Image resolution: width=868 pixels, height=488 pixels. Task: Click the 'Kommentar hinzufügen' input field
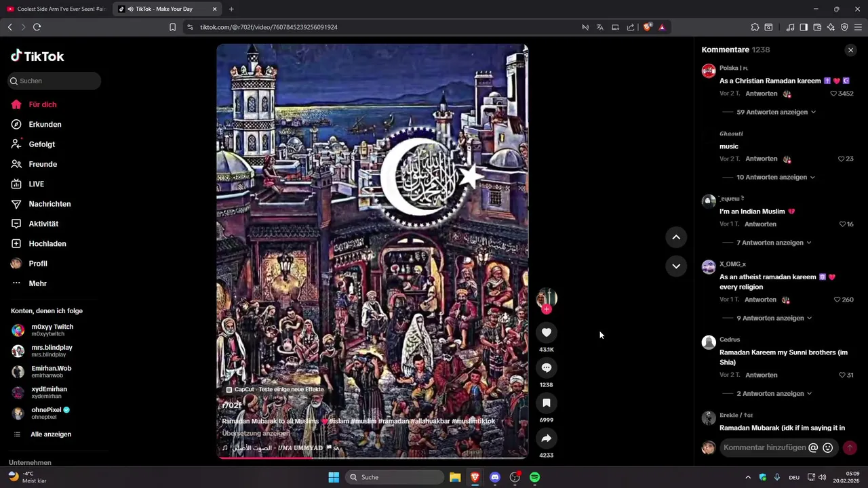coord(764,447)
